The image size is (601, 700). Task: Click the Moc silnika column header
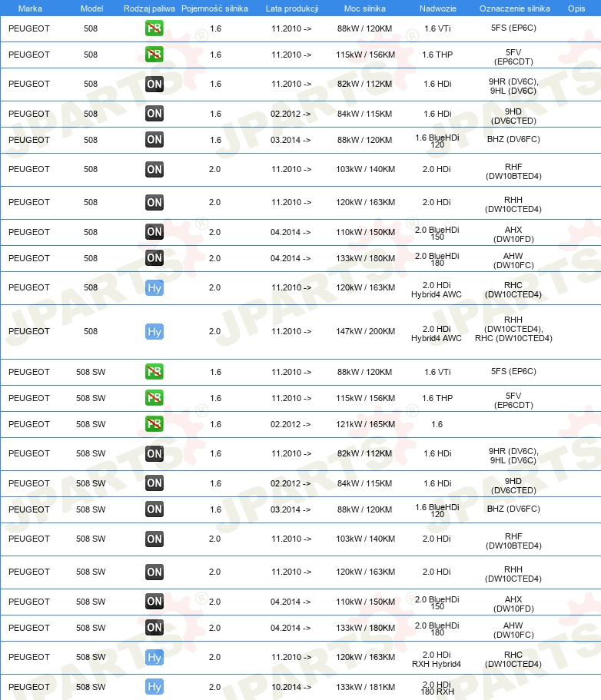pyautogui.click(x=365, y=8)
